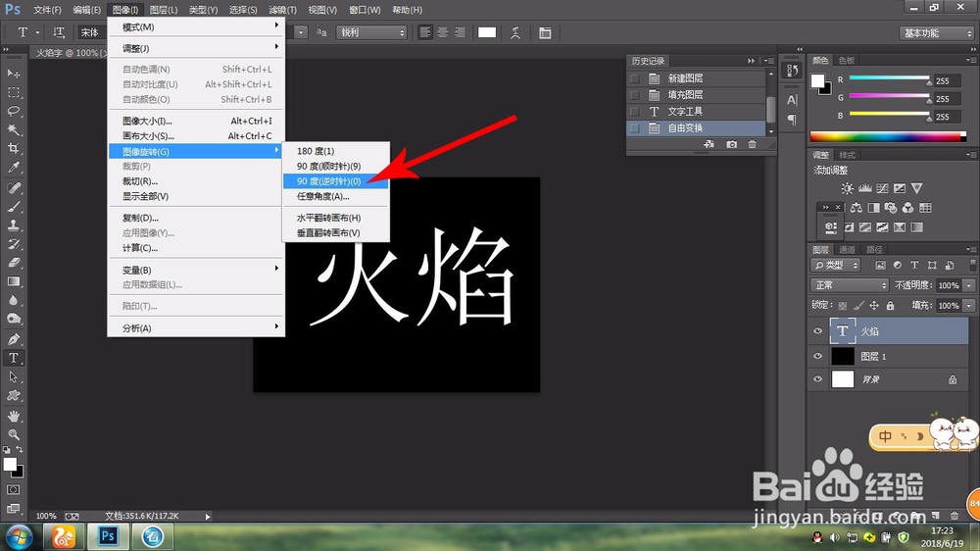Image resolution: width=980 pixels, height=551 pixels.
Task: Click 画布大小(S)... menu entry
Action: (196, 136)
